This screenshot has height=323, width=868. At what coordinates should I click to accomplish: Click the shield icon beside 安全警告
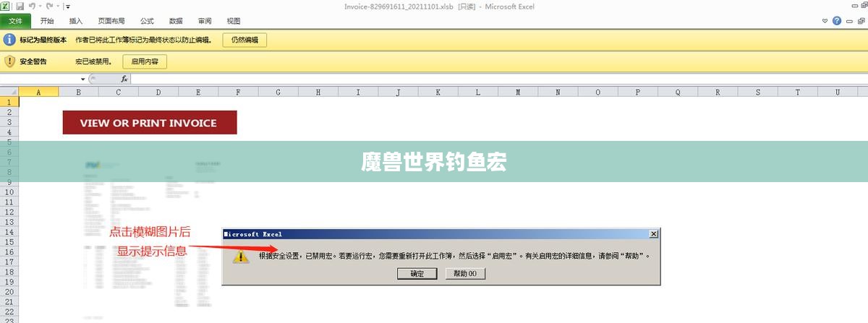point(10,61)
